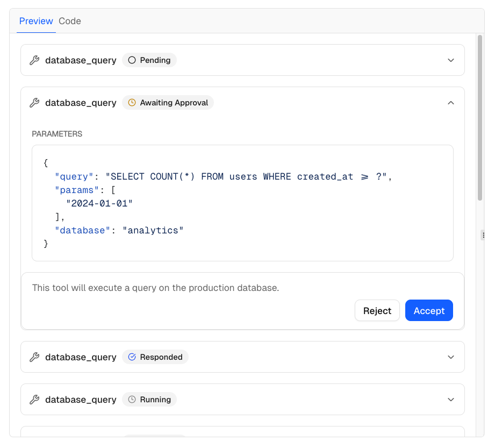Click the vertical scrollbar on the right

480,118
